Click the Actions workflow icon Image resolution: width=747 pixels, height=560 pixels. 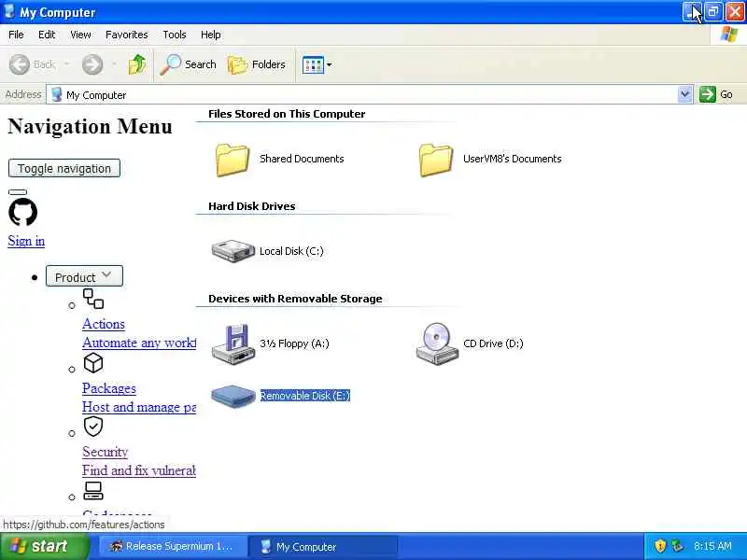pos(93,299)
